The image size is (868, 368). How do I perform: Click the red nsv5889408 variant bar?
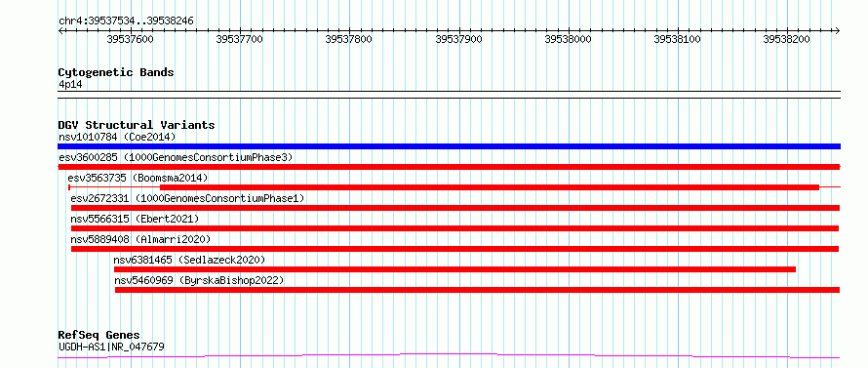pyautogui.click(x=455, y=249)
